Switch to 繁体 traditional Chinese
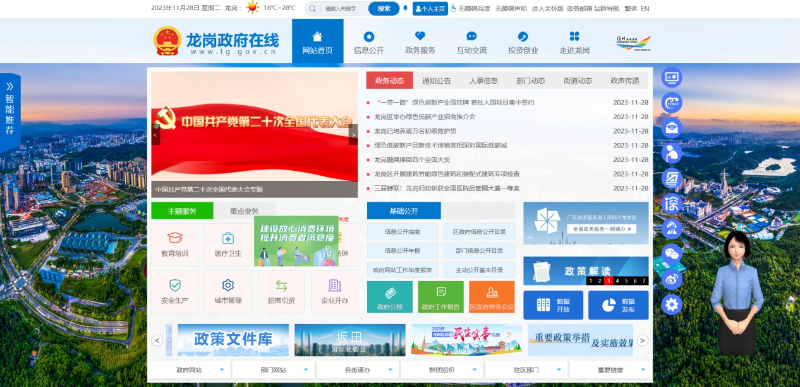Image resolution: width=800 pixels, height=387 pixels. coord(631,8)
